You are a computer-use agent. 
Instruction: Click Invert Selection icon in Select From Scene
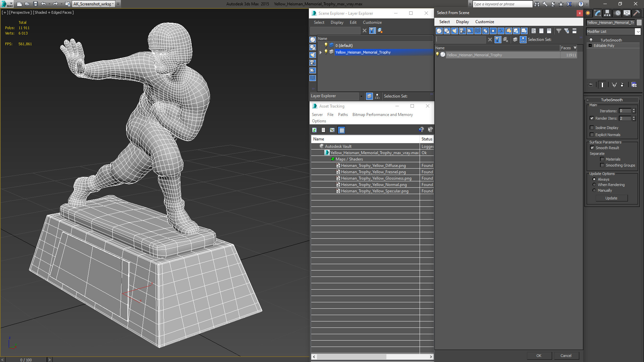pos(549,31)
